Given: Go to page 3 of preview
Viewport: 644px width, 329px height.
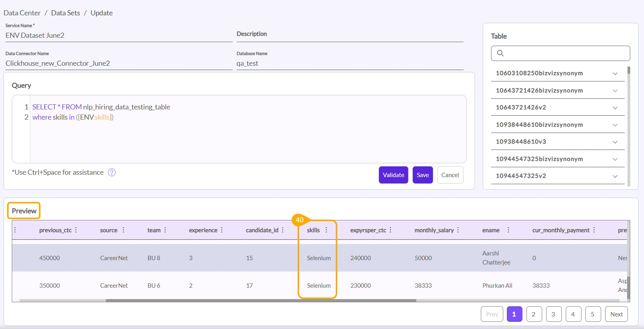Looking at the screenshot, I should pos(553,314).
